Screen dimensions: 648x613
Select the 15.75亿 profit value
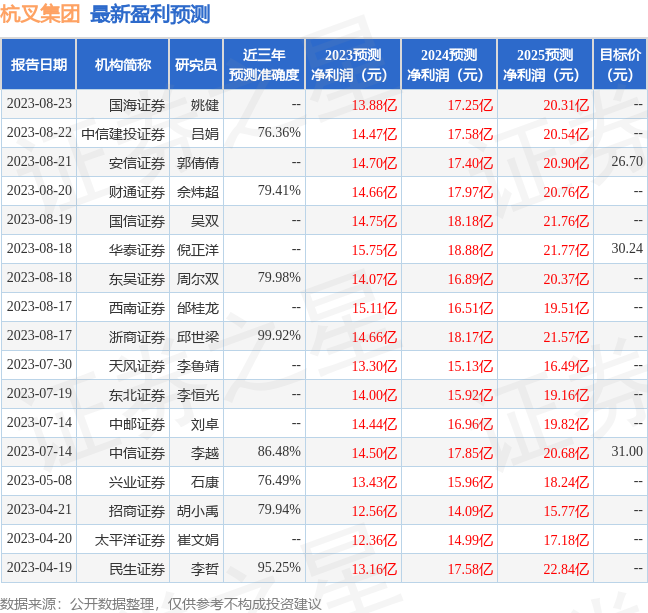pos(374,250)
